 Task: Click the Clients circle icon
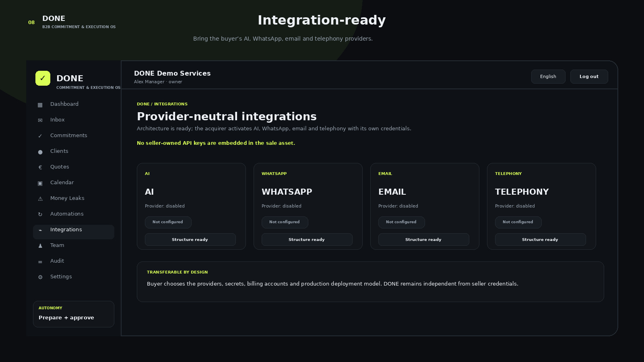40,152
